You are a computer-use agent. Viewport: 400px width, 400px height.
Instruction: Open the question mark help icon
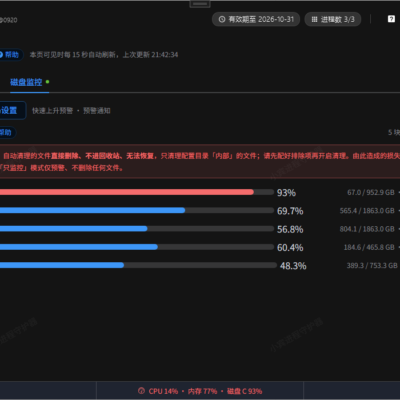click(391, 19)
